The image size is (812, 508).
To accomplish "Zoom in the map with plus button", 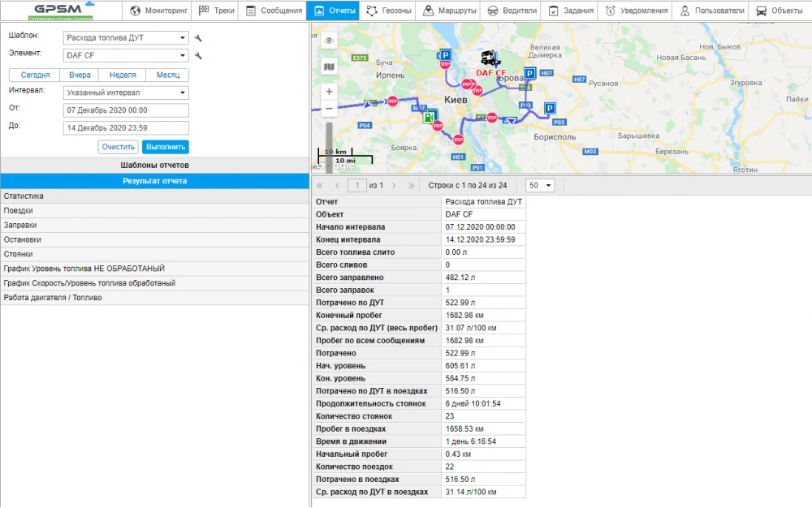I will [329, 92].
